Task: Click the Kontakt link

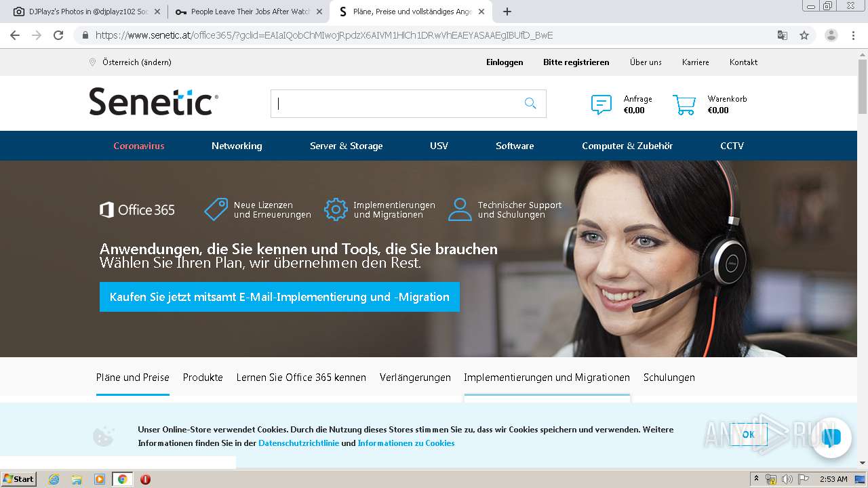Action: (x=743, y=62)
